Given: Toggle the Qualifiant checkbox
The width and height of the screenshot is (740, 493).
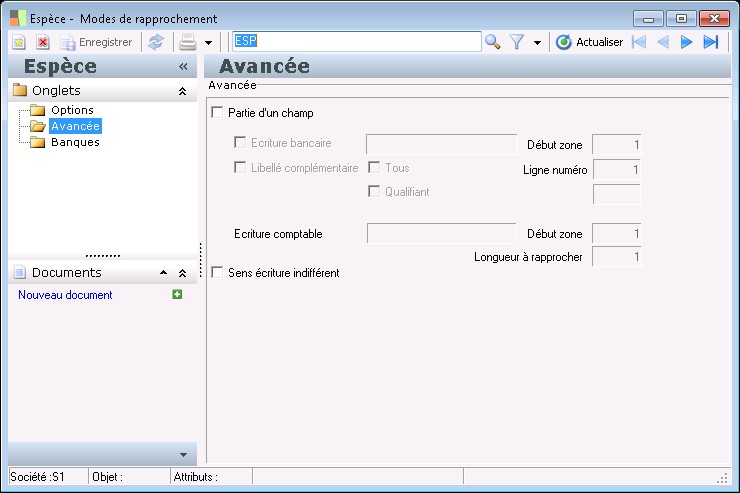Looking at the screenshot, I should (x=374, y=191).
